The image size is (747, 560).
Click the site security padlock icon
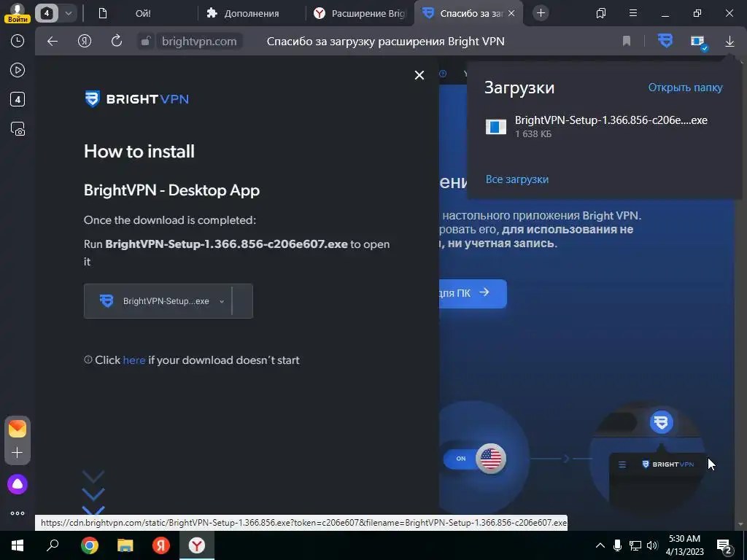point(145,42)
